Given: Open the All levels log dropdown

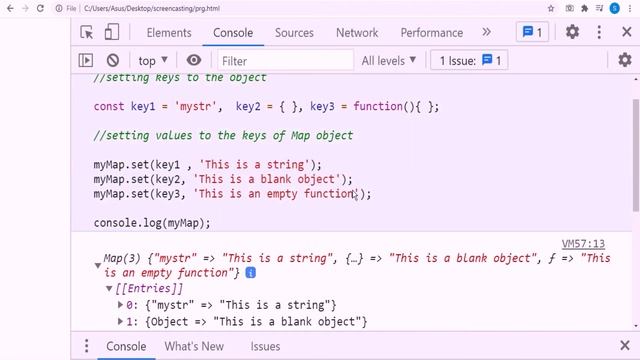Looking at the screenshot, I should tap(389, 61).
